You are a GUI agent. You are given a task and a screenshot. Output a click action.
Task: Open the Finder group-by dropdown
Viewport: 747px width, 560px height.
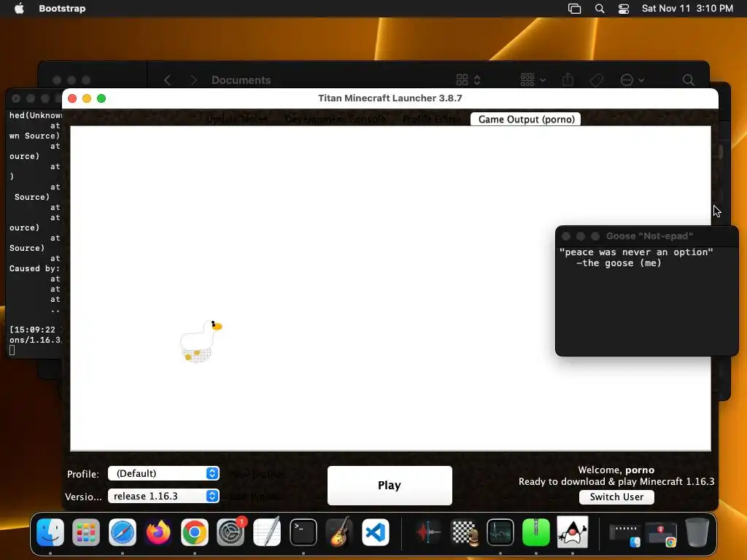click(533, 80)
